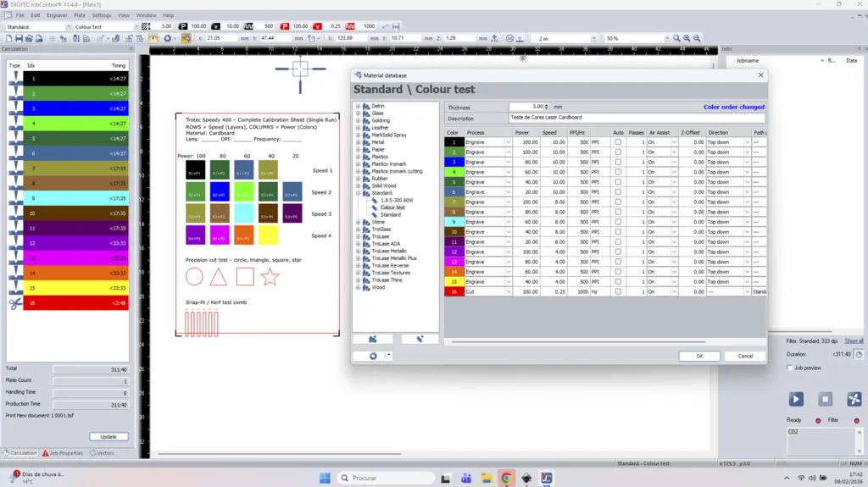Click the save parameters icon in top toolbar
Viewport: 868px width, 487px height.
[x=396, y=26]
